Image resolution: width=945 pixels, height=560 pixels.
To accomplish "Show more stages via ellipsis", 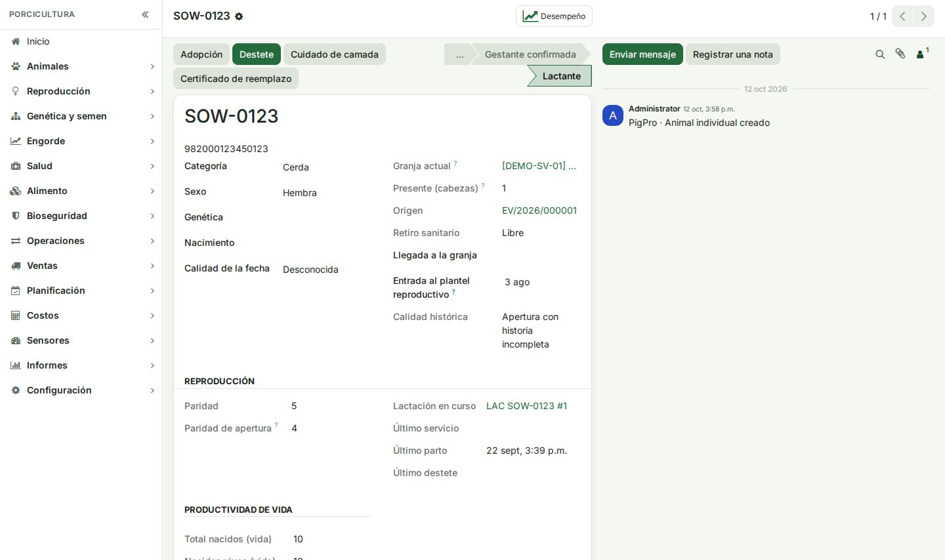I will click(459, 54).
